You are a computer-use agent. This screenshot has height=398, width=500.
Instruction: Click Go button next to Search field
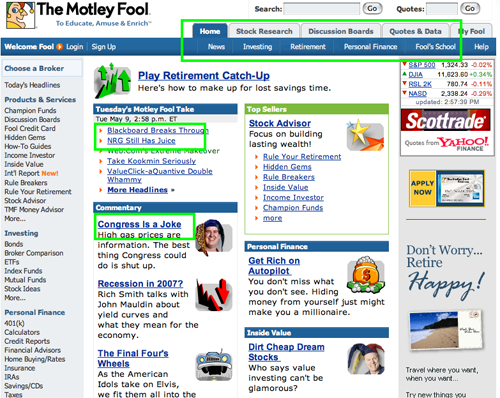pyautogui.click(x=372, y=9)
